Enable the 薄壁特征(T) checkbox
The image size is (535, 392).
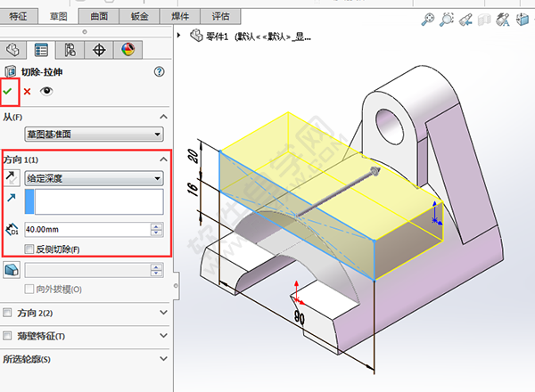[x=7, y=336]
